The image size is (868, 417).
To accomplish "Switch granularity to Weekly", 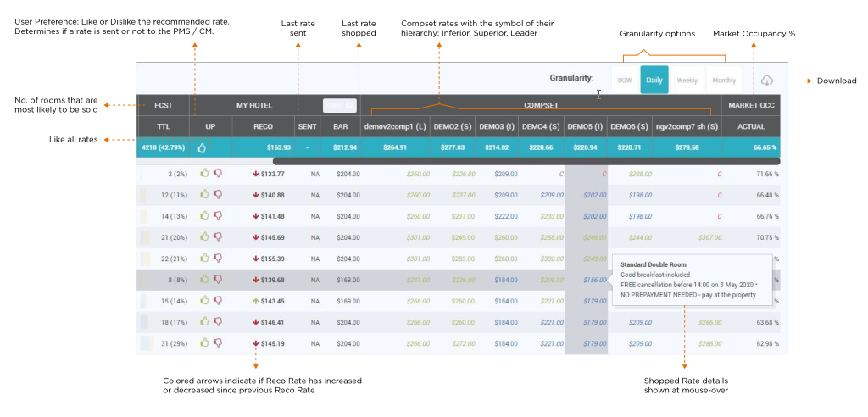I will pos(687,80).
